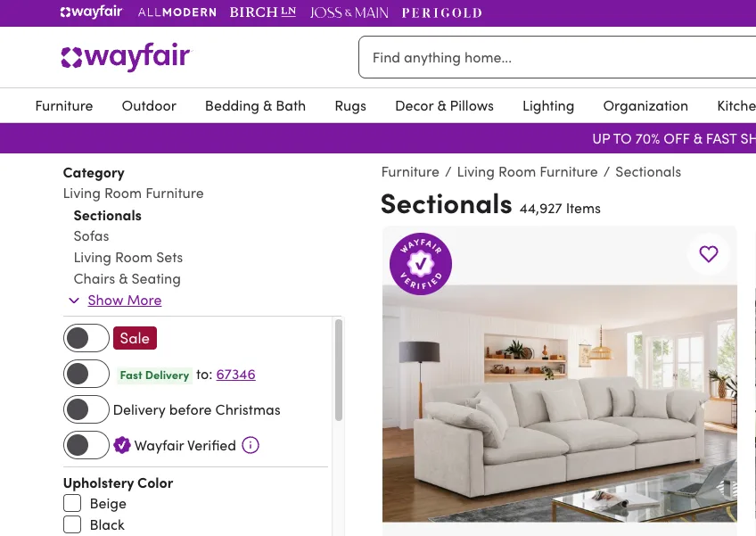This screenshot has width=756, height=536.
Task: Check the Beige upholstery color filter
Action: [x=72, y=503]
